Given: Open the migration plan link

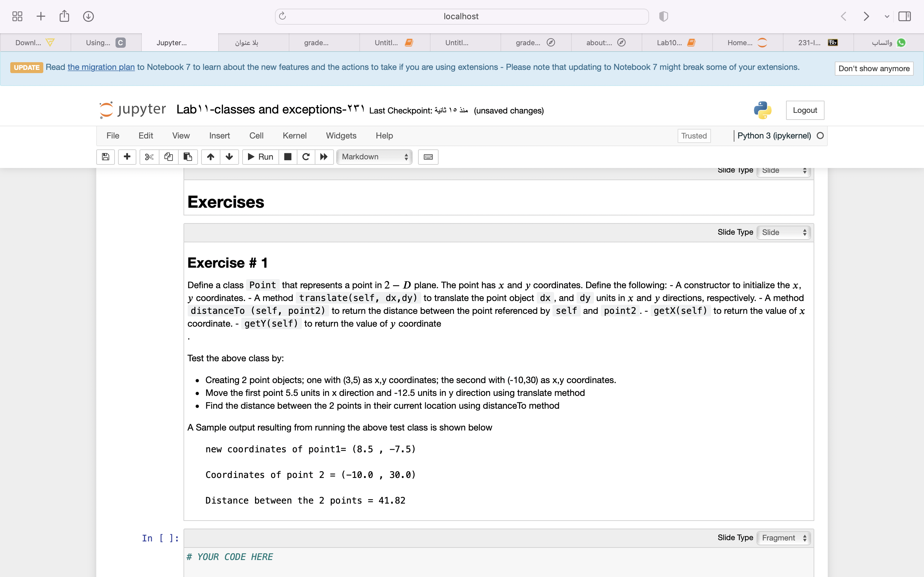Looking at the screenshot, I should click(100, 67).
